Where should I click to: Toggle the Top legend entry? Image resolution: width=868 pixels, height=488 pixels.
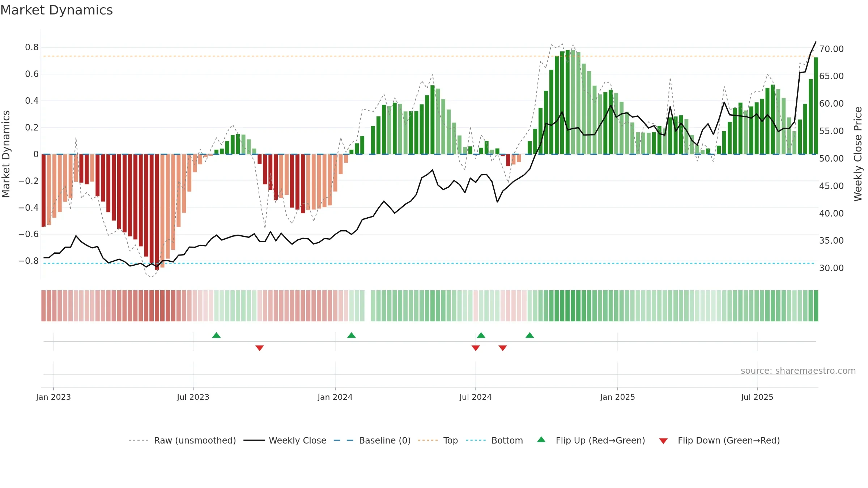click(438, 440)
